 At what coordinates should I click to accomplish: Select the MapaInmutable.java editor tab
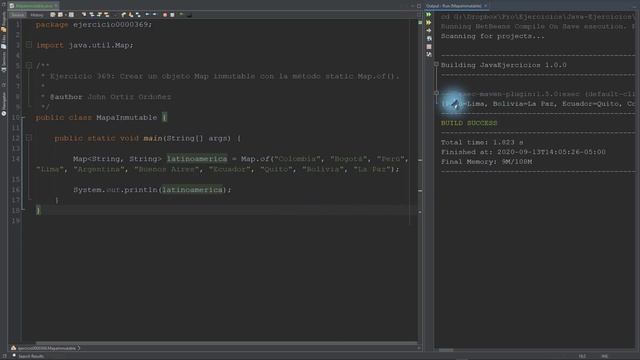pyautogui.click(x=33, y=6)
